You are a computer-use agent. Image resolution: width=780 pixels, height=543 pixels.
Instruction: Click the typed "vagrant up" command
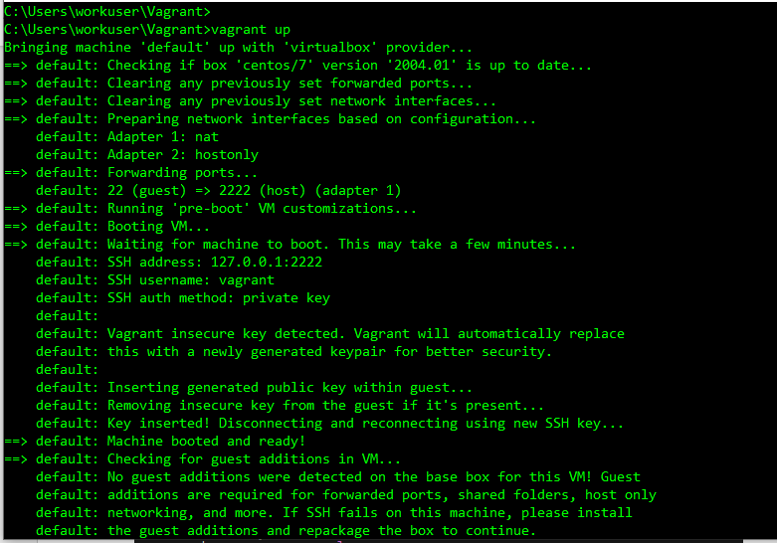pos(250,29)
